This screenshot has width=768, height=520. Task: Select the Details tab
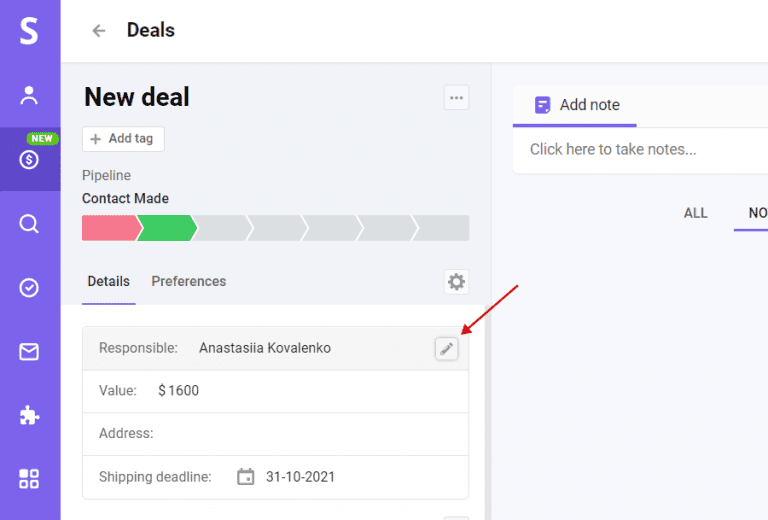tap(108, 282)
